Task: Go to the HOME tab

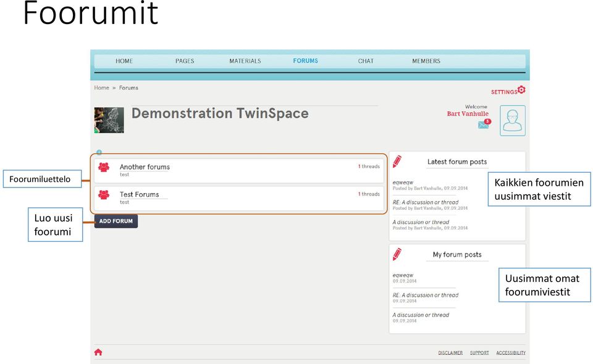Action: pos(124,61)
